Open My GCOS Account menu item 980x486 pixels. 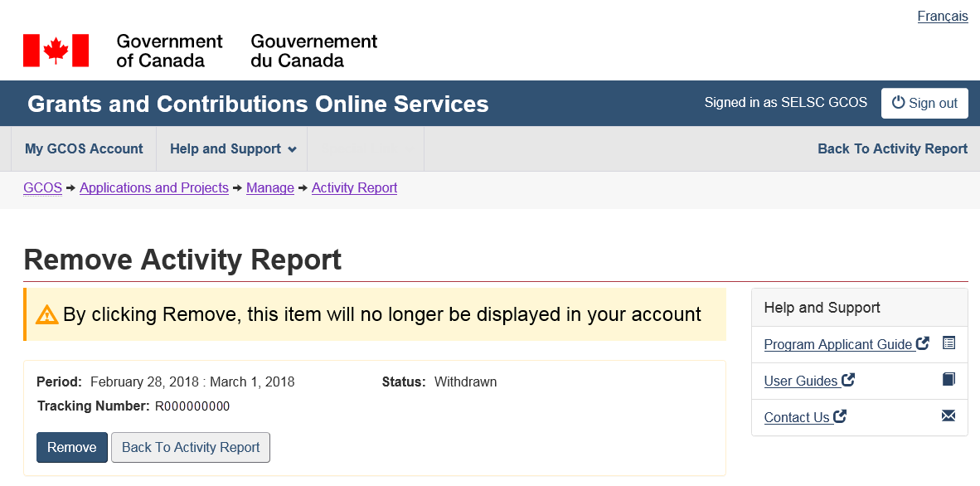coord(84,149)
